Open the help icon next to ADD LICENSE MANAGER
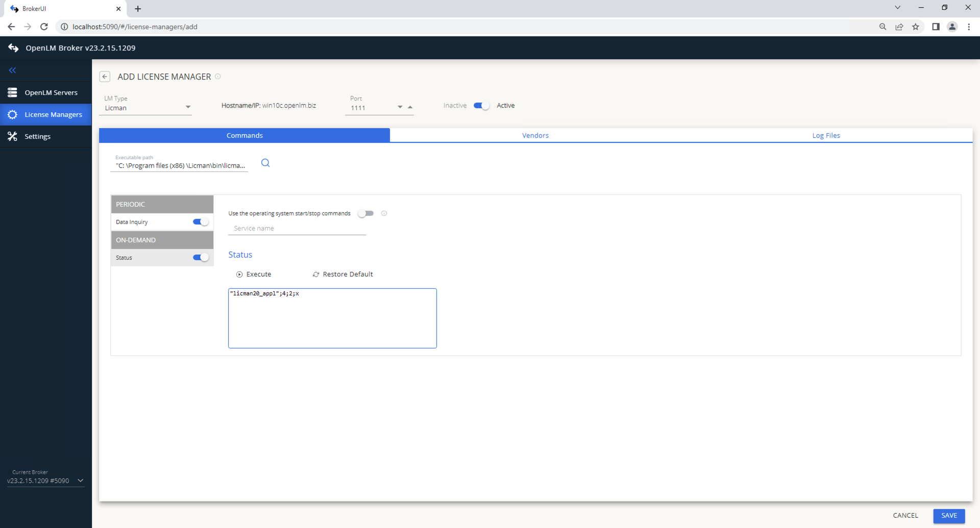Screen dimensions: 980x528 pyautogui.click(x=218, y=76)
